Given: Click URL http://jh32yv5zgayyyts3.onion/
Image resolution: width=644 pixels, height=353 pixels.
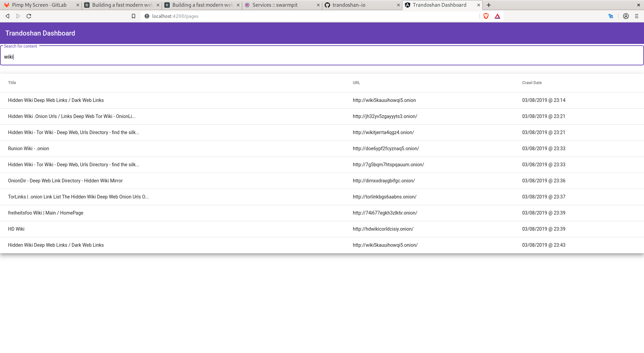Looking at the screenshot, I should [385, 116].
